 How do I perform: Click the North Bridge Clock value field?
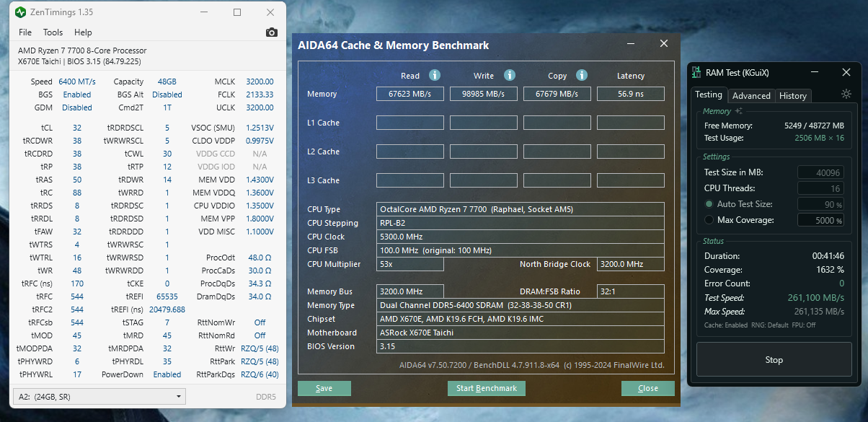pyautogui.click(x=631, y=264)
